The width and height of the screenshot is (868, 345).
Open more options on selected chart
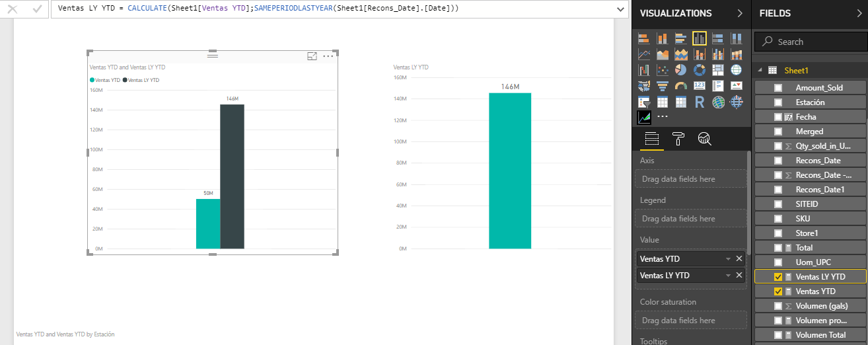(x=328, y=56)
